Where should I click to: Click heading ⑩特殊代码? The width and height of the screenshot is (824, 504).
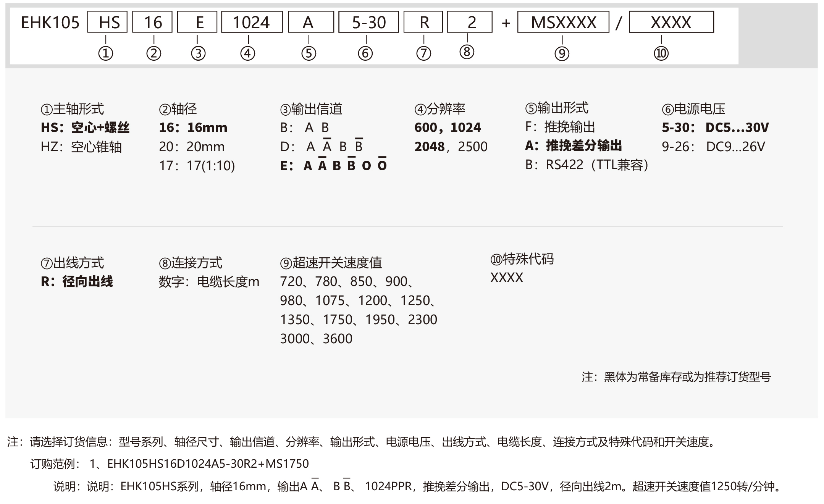pyautogui.click(x=522, y=259)
